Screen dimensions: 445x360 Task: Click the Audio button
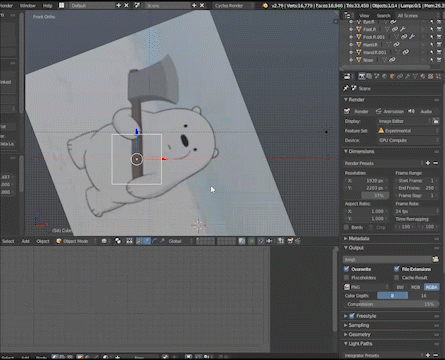coord(423,111)
